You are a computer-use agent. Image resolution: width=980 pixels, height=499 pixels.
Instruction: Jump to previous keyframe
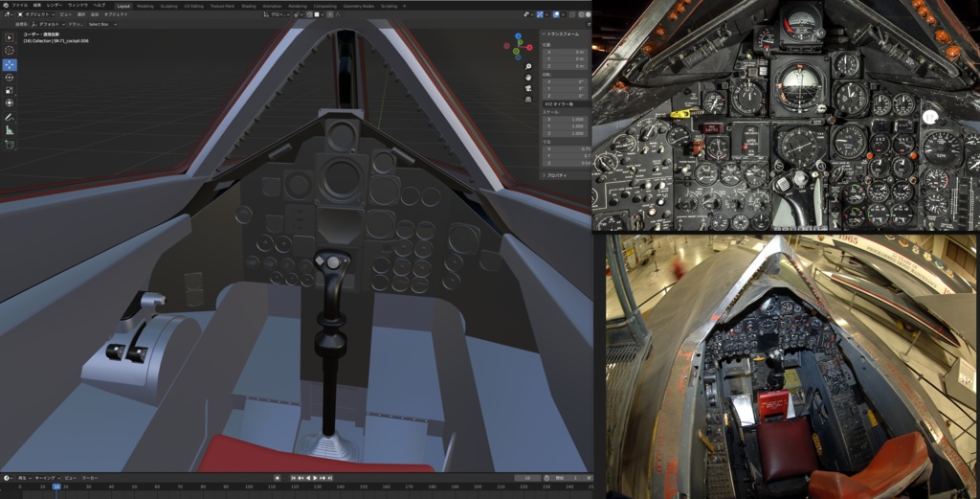301,478
